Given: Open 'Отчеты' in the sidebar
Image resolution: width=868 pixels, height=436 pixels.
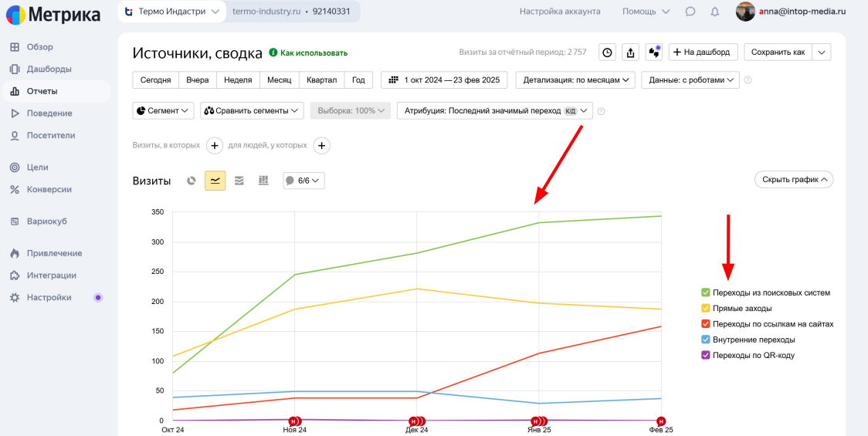Looking at the screenshot, I should 42,91.
